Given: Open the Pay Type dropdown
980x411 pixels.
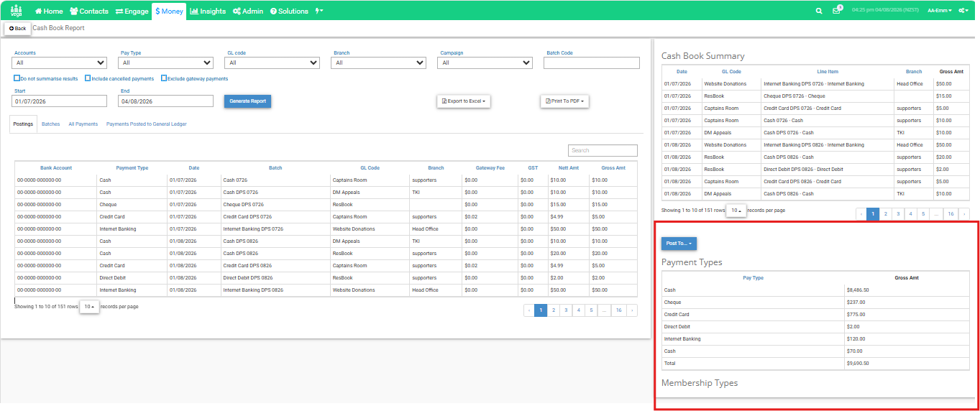Looking at the screenshot, I should (x=166, y=63).
